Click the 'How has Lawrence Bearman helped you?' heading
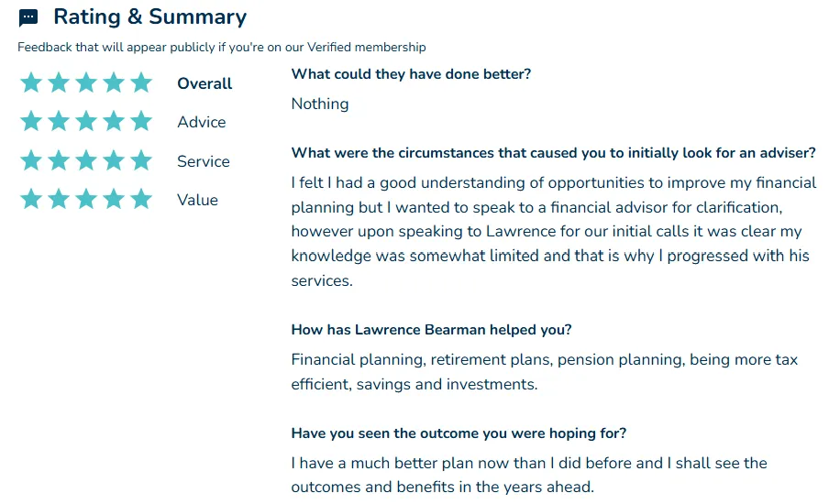829x504 pixels. click(431, 330)
